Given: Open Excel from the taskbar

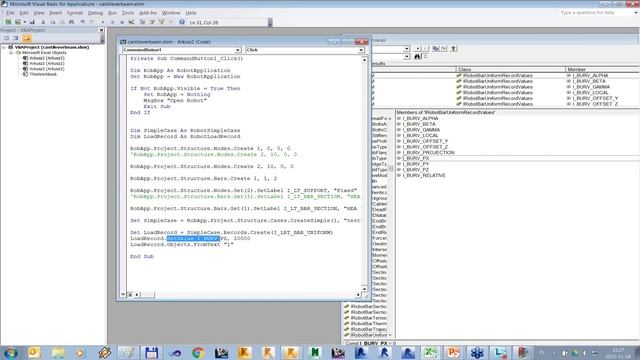Looking at the screenshot, I should pos(430,353).
